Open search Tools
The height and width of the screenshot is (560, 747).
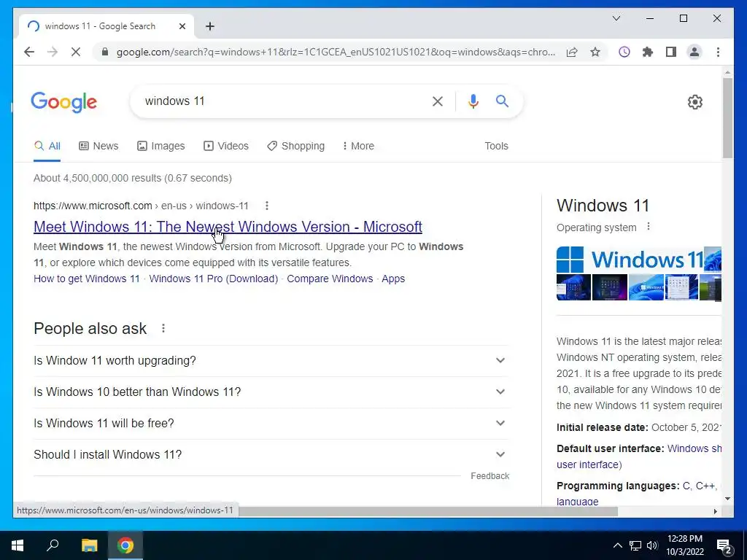pyautogui.click(x=496, y=146)
